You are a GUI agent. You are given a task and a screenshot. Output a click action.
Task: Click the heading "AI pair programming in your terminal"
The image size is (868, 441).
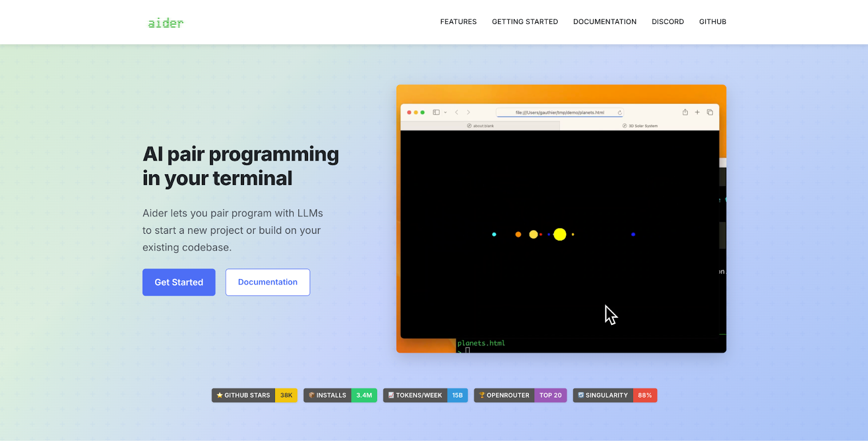241,166
